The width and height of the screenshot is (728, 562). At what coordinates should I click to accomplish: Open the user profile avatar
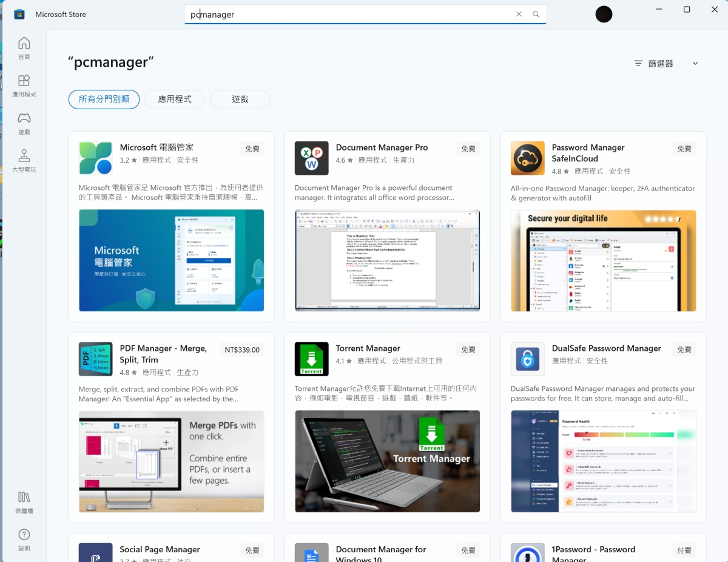point(604,15)
